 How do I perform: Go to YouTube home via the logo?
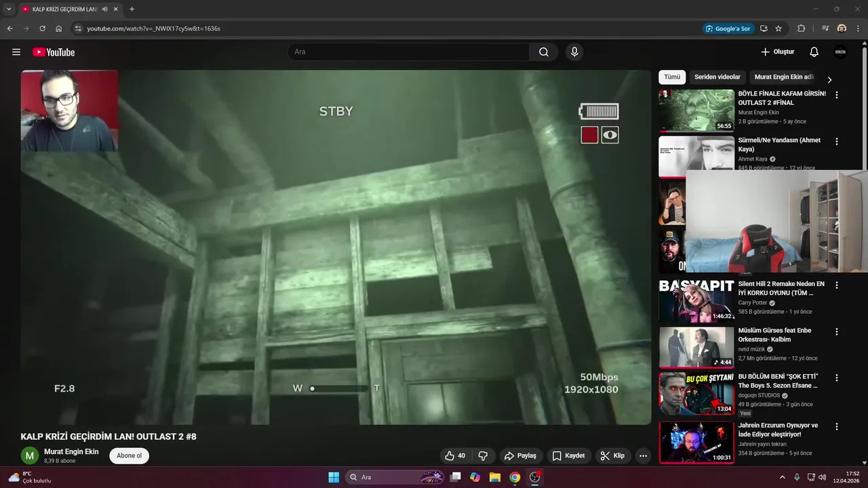(54, 52)
